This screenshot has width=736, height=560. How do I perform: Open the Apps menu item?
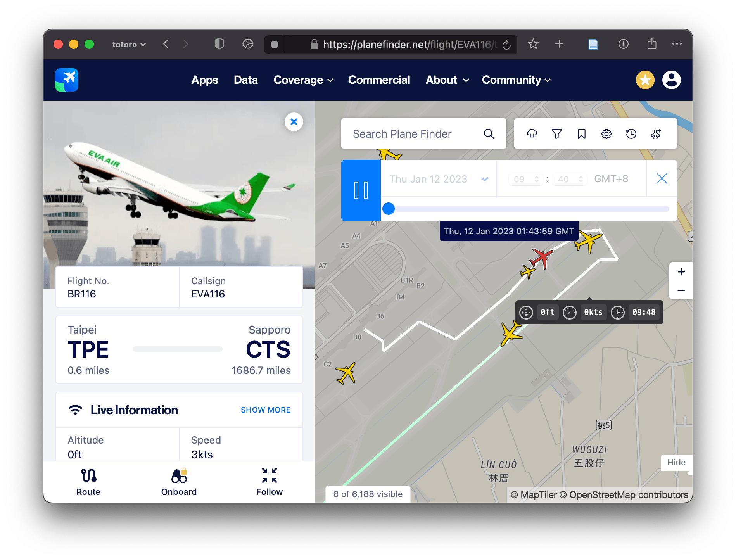pyautogui.click(x=205, y=80)
